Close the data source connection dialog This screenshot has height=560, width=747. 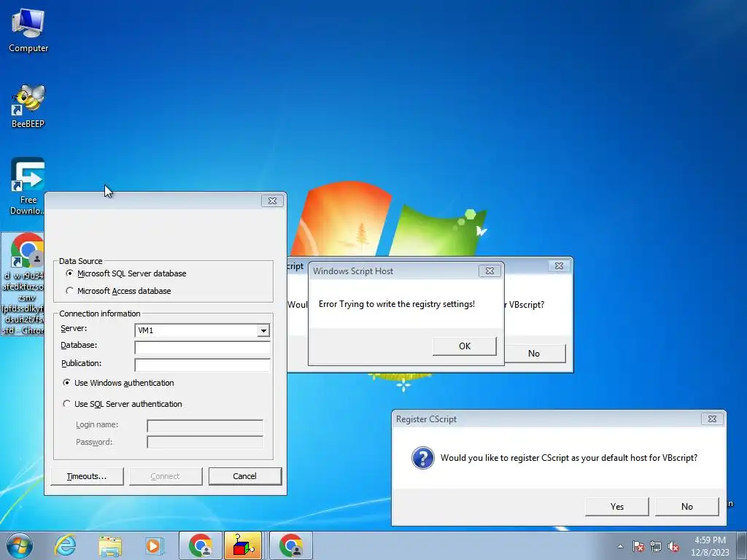coord(273,201)
